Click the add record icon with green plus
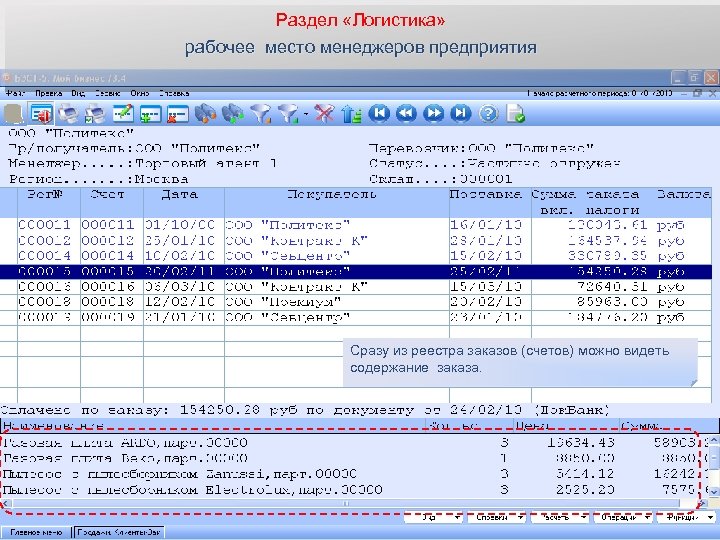 pyautogui.click(x=150, y=113)
